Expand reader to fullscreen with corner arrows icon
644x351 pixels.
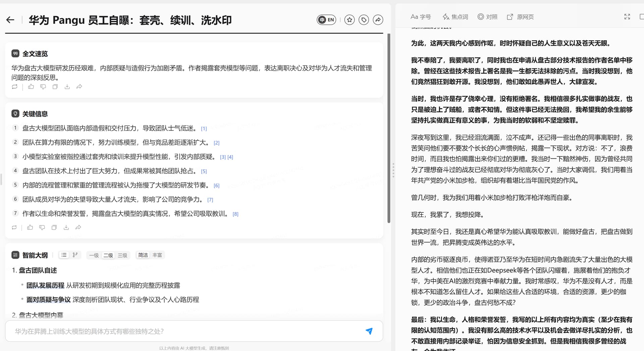[627, 17]
